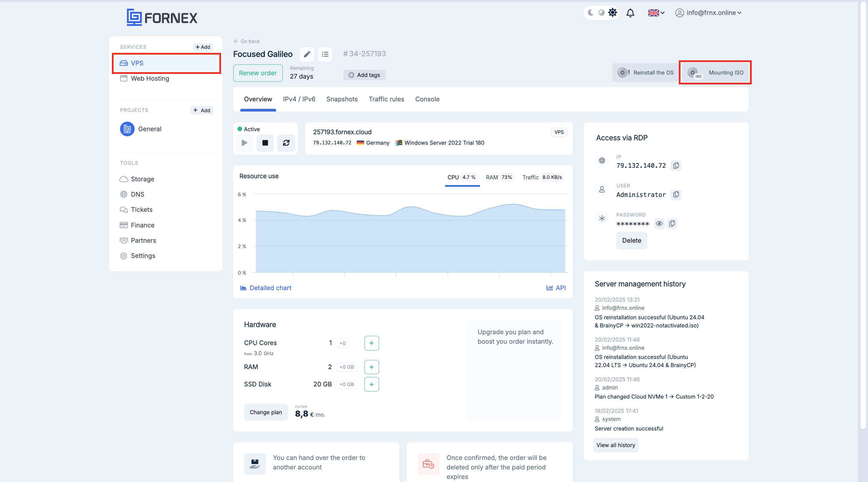868x482 pixels.
Task: Select the light theme sun icon
Action: tap(613, 13)
